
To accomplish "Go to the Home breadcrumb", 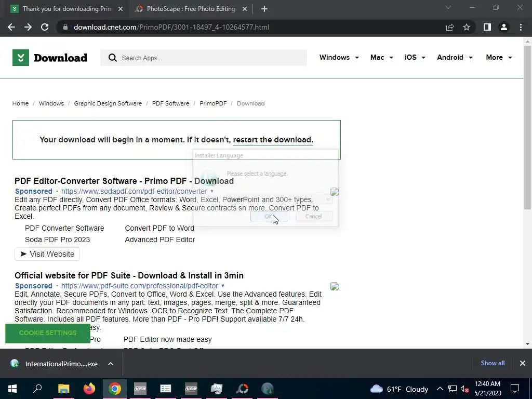I will tap(20, 103).
